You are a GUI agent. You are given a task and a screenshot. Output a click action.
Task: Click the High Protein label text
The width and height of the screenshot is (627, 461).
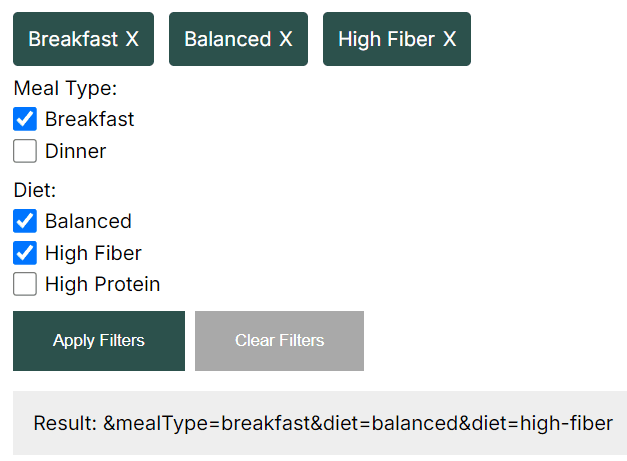coord(102,284)
